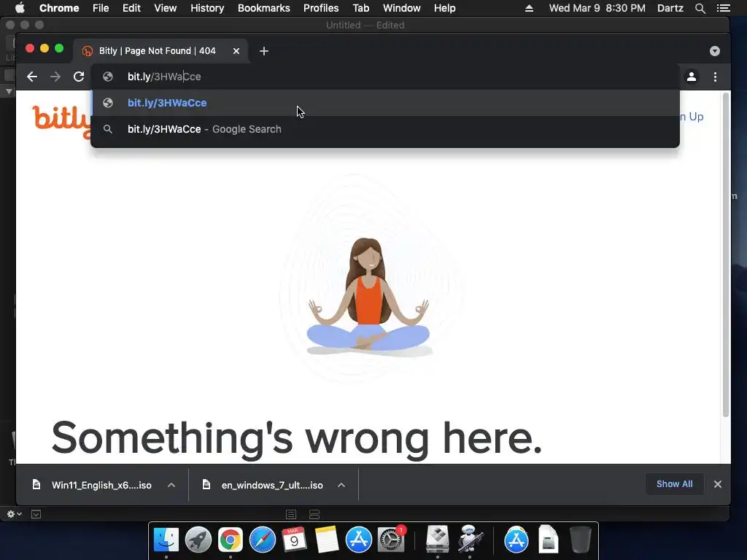Click the page vertical scrollbar

point(726,254)
